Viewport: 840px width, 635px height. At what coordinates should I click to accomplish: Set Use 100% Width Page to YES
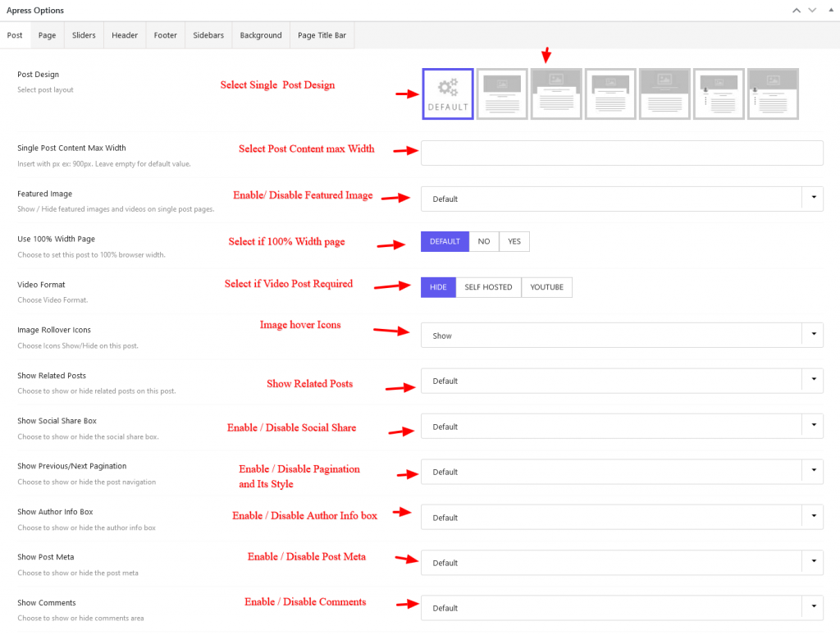click(514, 241)
